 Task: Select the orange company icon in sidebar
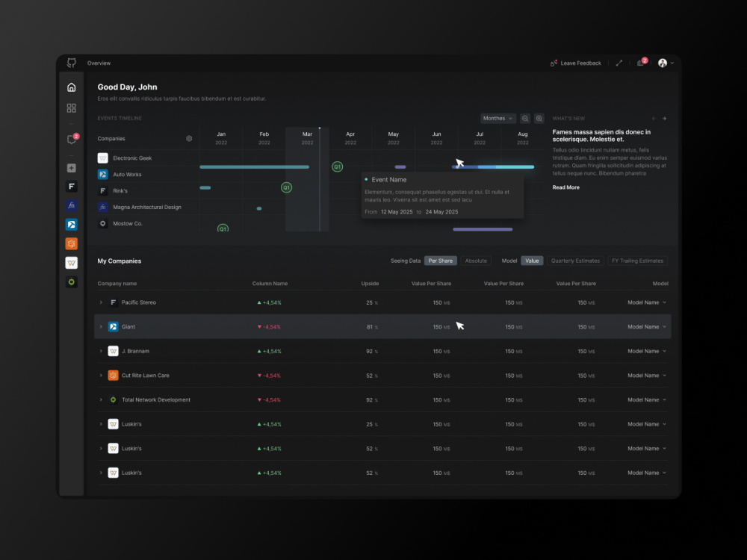72,243
